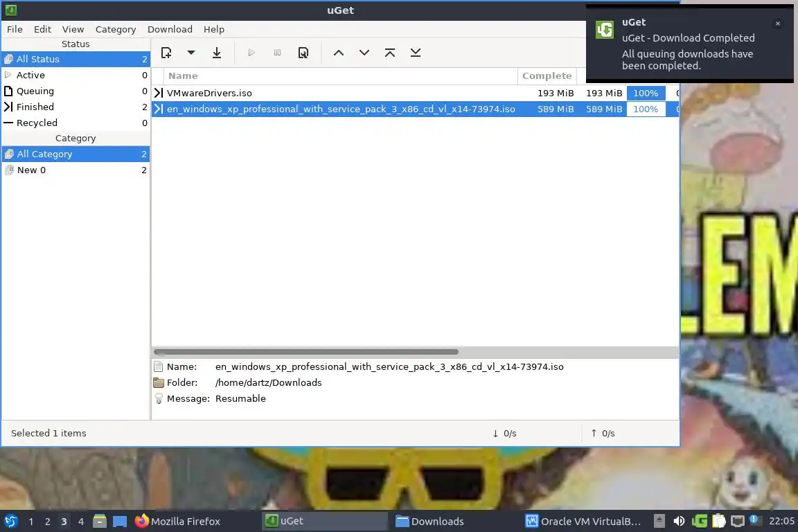Move selected download to bottom
Image resolution: width=798 pixels, height=532 pixels.
(416, 53)
